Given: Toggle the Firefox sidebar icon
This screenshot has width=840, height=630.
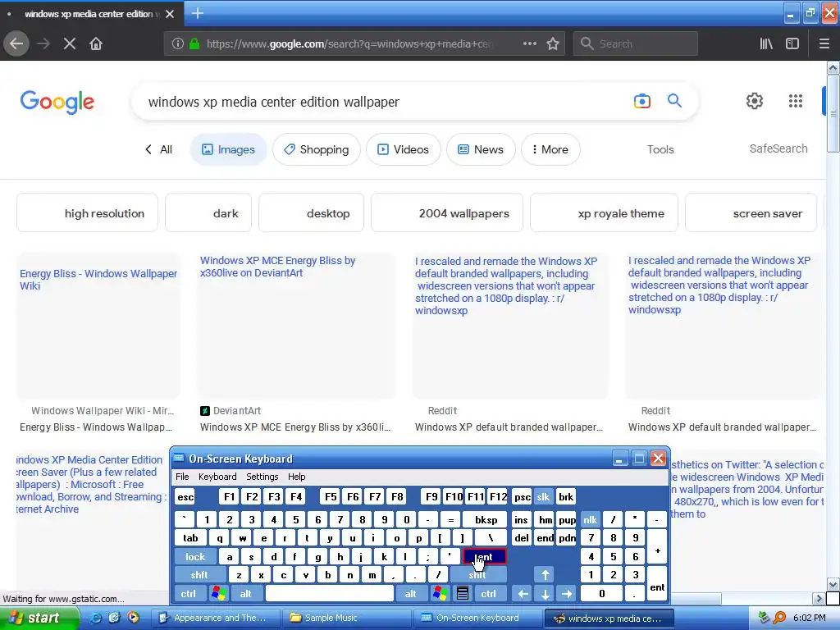Looking at the screenshot, I should (792, 43).
